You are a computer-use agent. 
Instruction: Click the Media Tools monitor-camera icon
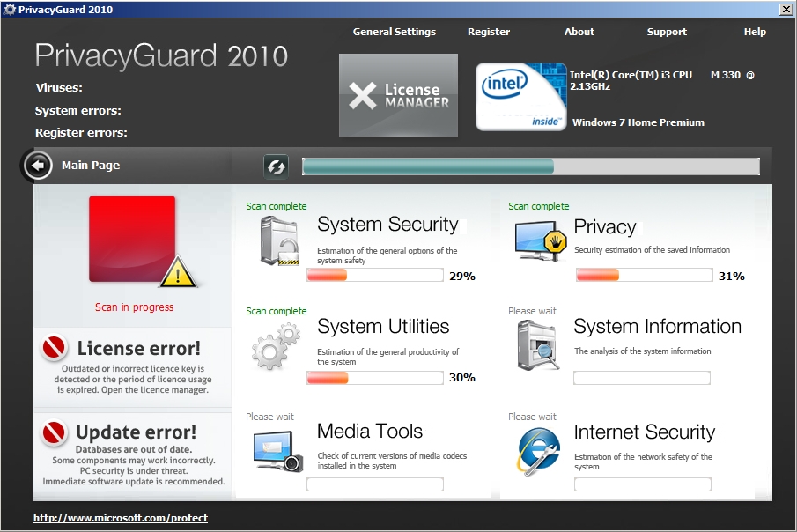pos(278,451)
